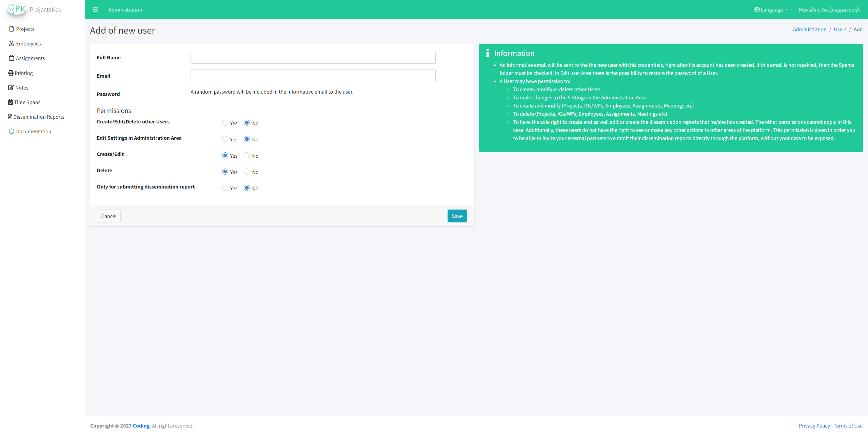Open the Privacy Policy footer link
This screenshot has height=435, width=868.
[814, 426]
